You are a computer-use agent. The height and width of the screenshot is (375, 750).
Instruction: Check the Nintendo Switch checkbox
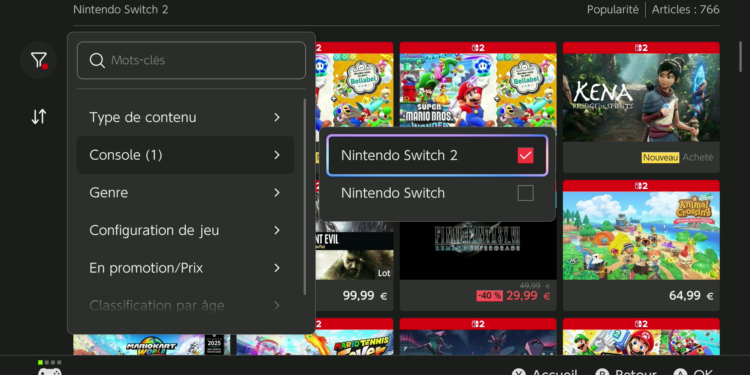(x=525, y=193)
